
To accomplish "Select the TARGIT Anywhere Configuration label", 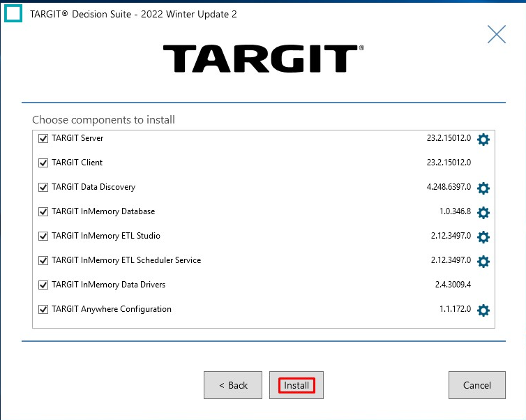I will [x=112, y=309].
